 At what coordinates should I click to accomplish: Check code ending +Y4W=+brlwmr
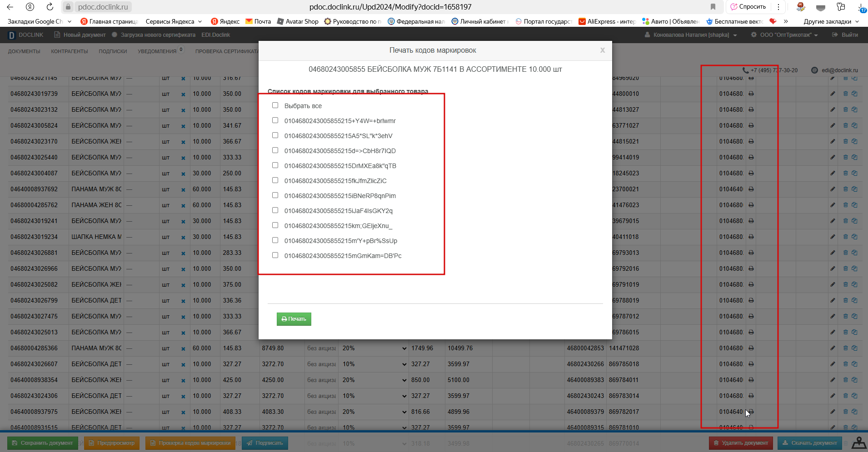coord(275,120)
